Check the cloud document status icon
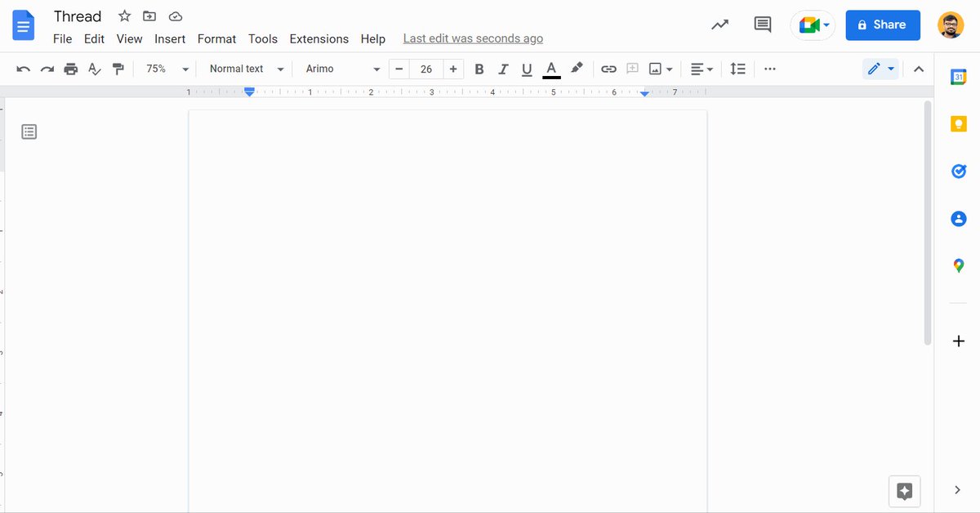The height and width of the screenshot is (513, 980). (x=175, y=16)
